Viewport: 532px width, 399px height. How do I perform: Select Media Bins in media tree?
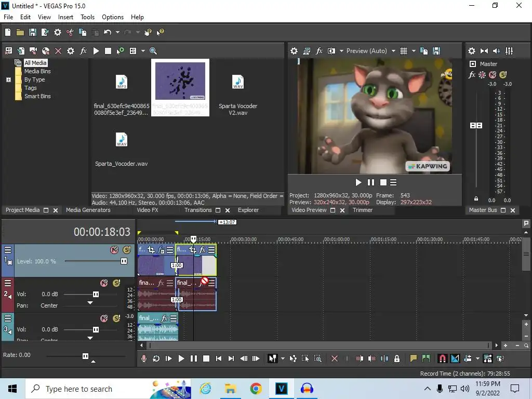(x=37, y=71)
